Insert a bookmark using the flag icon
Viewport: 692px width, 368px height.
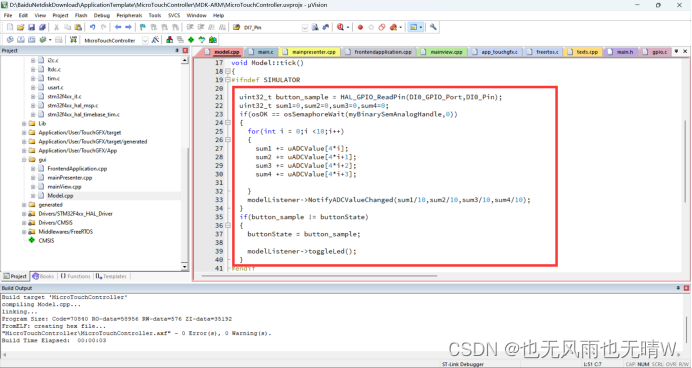(x=143, y=27)
